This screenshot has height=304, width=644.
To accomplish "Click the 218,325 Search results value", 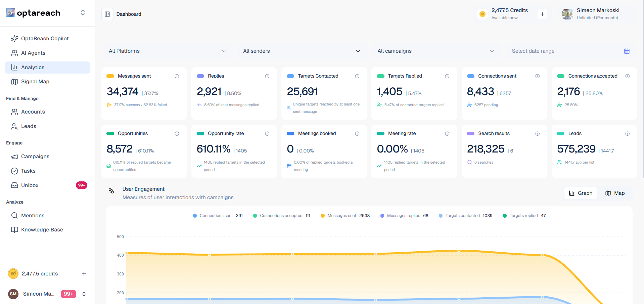I will (x=486, y=149).
